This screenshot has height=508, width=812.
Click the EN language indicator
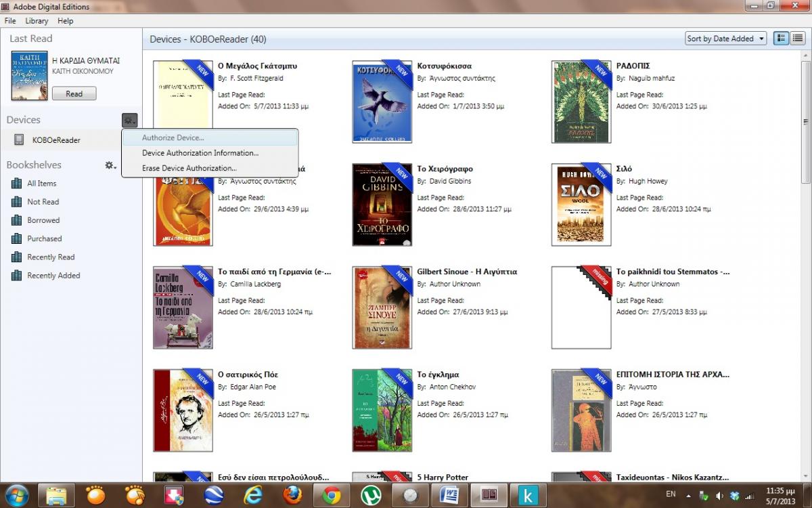[671, 495]
